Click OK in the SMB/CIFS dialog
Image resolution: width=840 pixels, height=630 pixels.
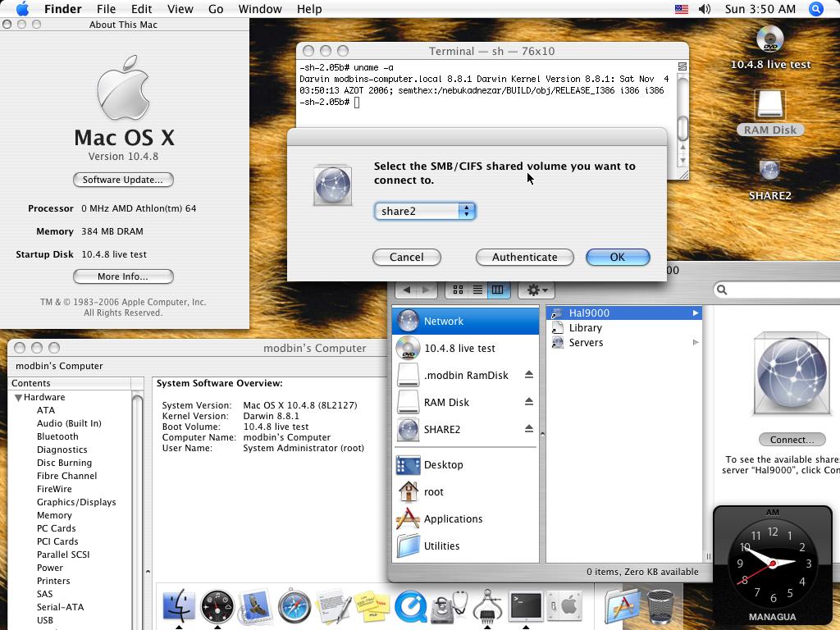click(618, 257)
